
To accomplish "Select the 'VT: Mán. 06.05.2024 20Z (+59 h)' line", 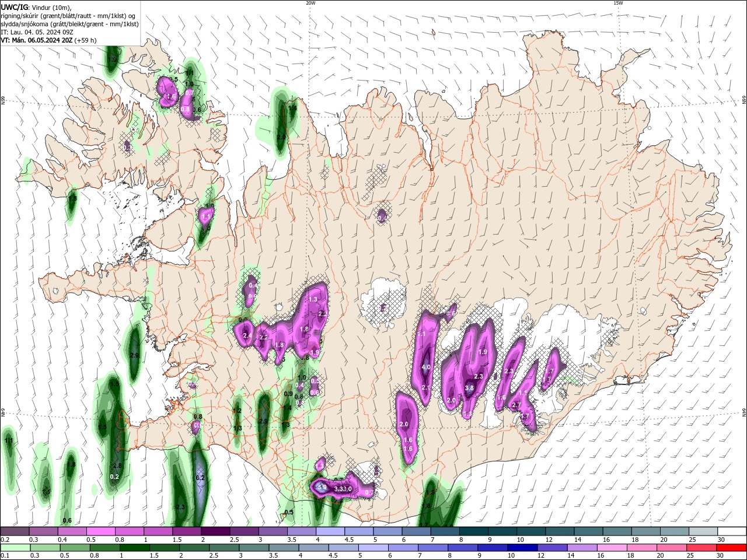I will (x=49, y=40).
